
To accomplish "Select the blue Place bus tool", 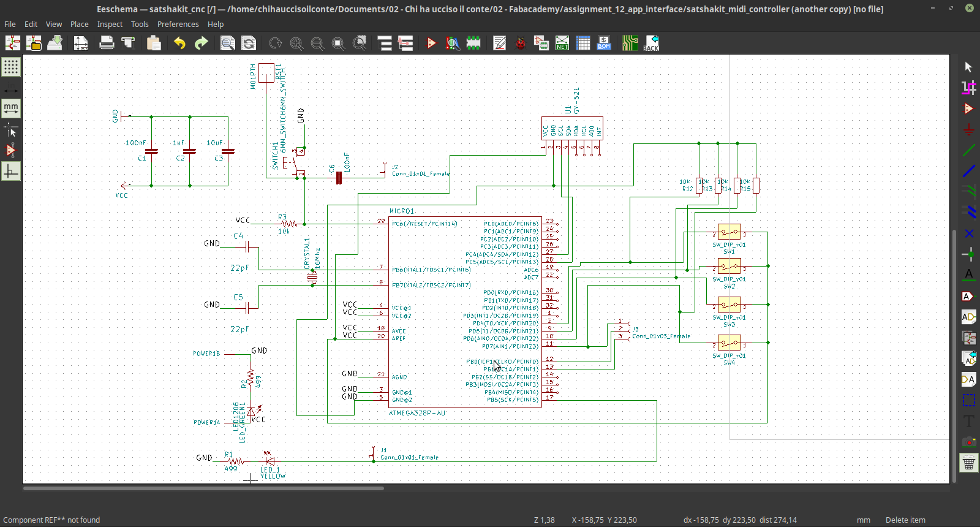I will (x=968, y=171).
